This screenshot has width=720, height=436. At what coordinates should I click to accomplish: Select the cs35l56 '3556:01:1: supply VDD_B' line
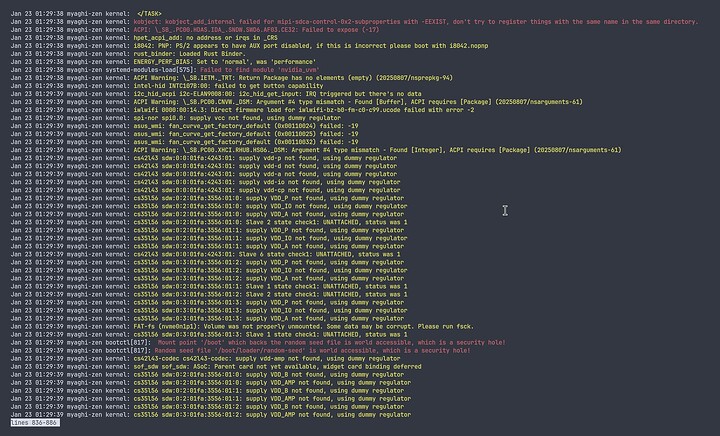click(x=207, y=391)
